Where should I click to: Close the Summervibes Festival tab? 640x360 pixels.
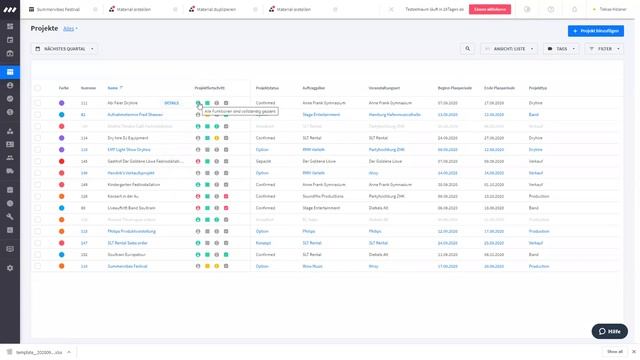tap(95, 9)
